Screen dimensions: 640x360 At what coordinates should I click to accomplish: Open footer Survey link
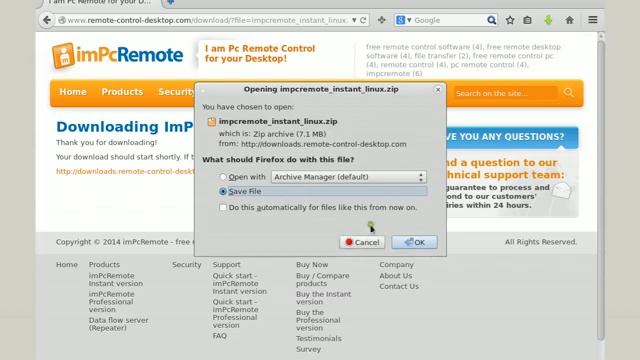(x=309, y=349)
